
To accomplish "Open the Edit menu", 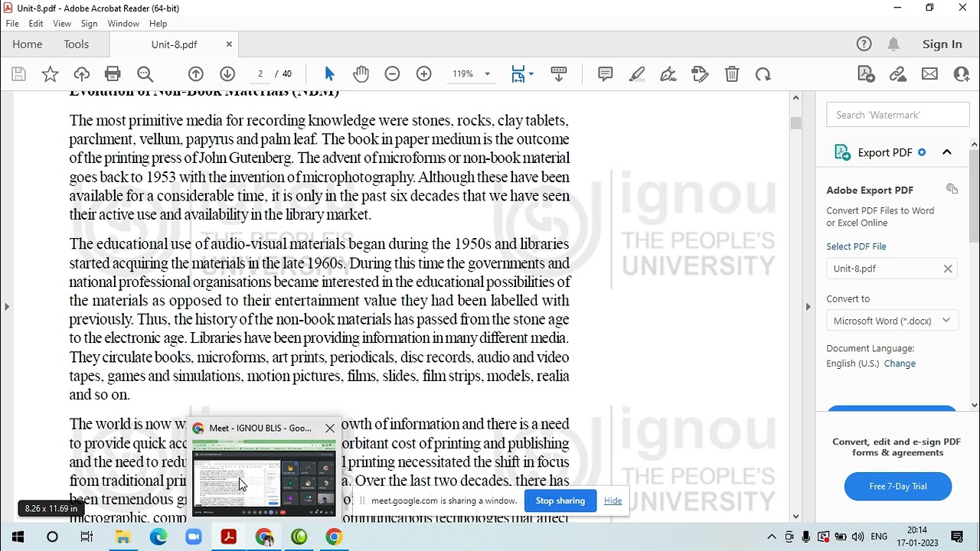I will [x=36, y=24].
